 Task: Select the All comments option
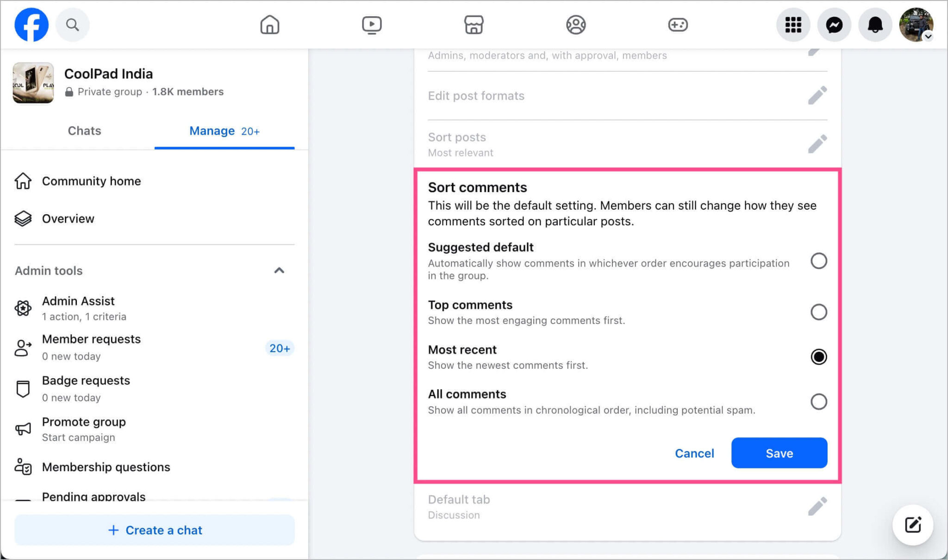click(819, 401)
